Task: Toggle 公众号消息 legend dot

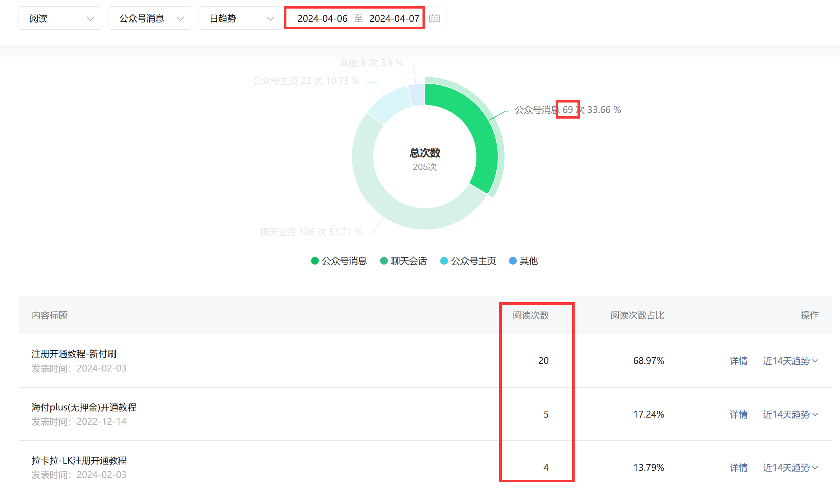Action: 315,261
